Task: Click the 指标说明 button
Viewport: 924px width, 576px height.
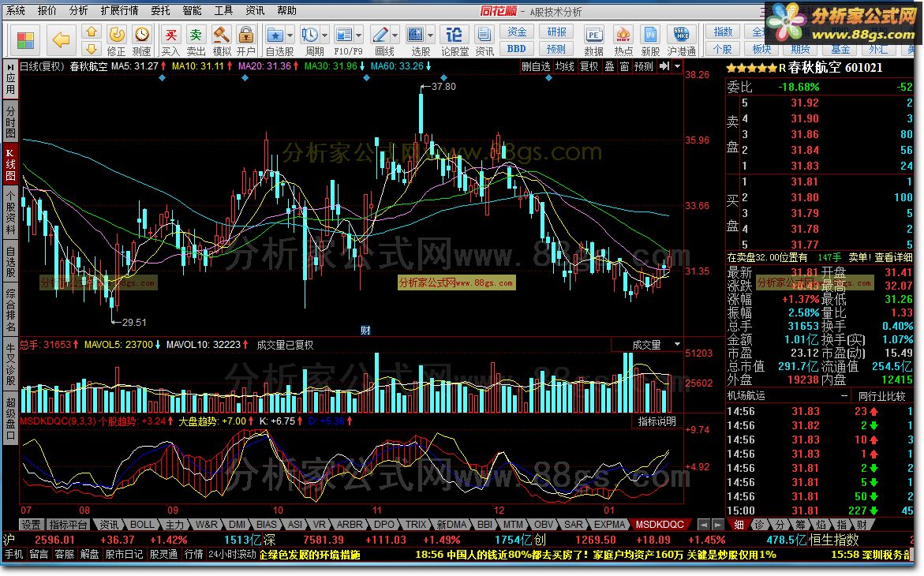Action: pyautogui.click(x=657, y=421)
